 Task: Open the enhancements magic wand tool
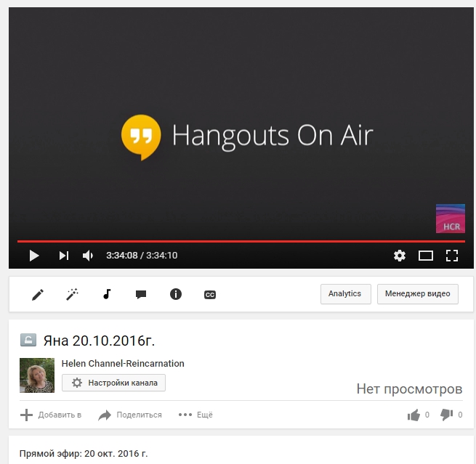72,294
